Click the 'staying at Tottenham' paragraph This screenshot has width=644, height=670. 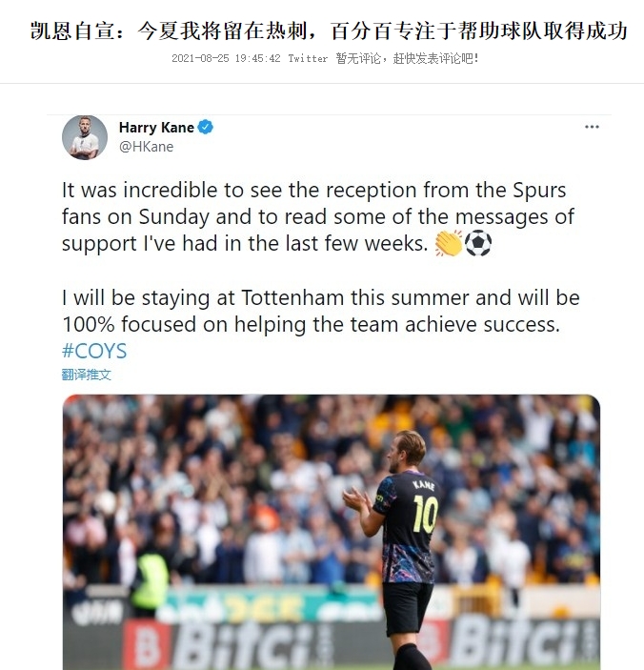pyautogui.click(x=321, y=311)
